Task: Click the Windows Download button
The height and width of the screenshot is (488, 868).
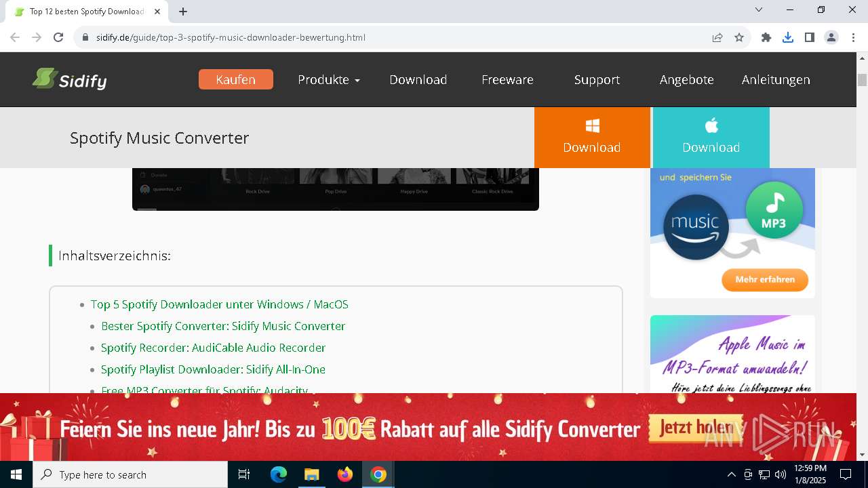Action: pyautogui.click(x=592, y=137)
